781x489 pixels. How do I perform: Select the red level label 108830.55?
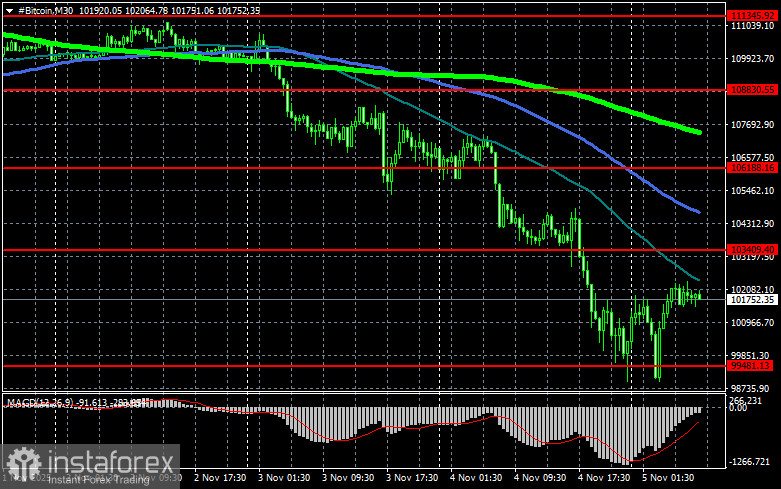752,90
